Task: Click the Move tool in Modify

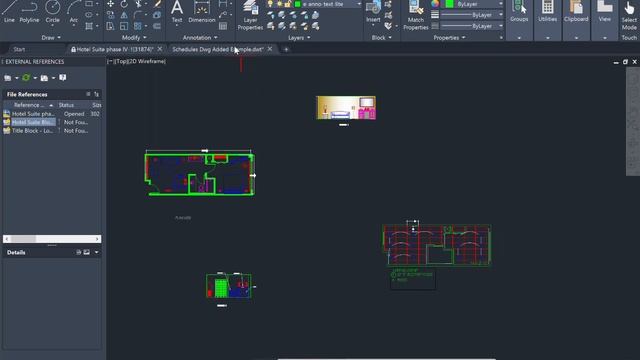Action: pyautogui.click(x=110, y=4)
